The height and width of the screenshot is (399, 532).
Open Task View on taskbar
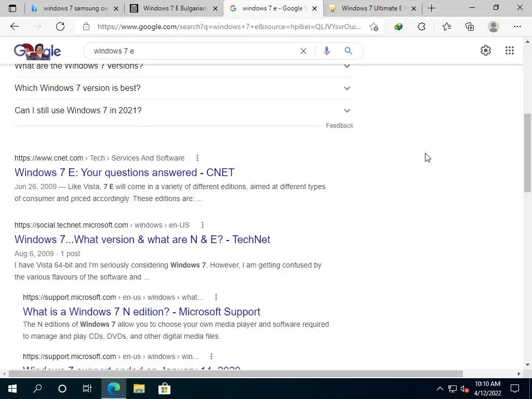point(87,389)
